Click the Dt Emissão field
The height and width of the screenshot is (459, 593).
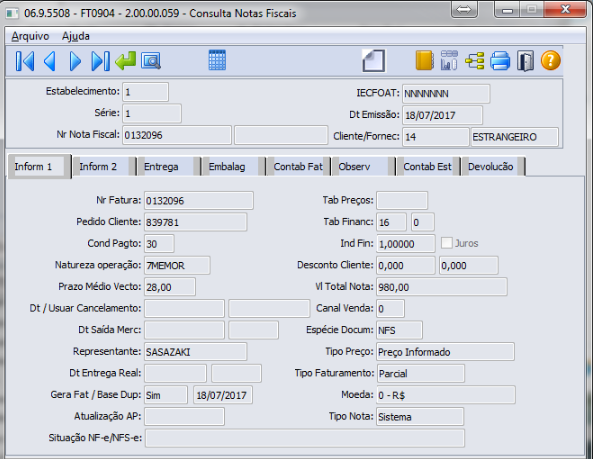[442, 115]
